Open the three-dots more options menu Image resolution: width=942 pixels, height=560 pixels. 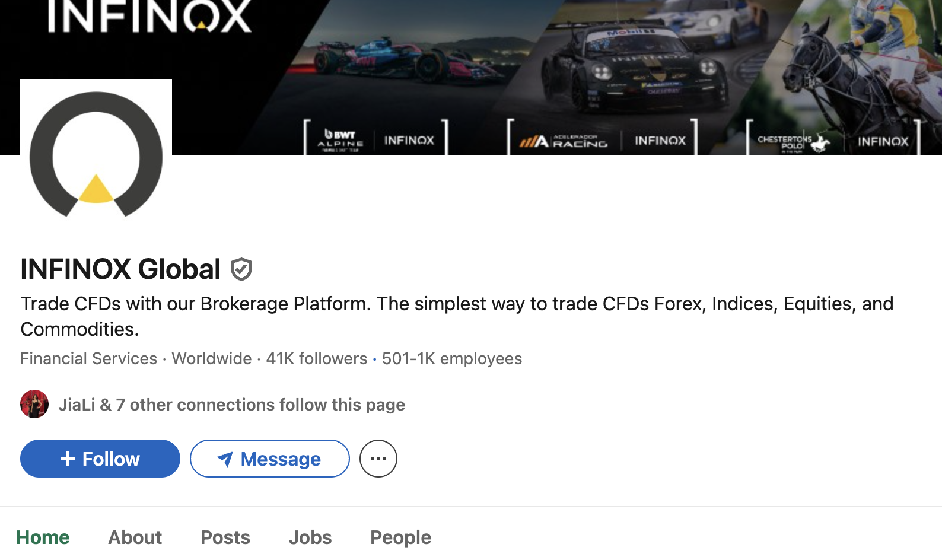[378, 459]
